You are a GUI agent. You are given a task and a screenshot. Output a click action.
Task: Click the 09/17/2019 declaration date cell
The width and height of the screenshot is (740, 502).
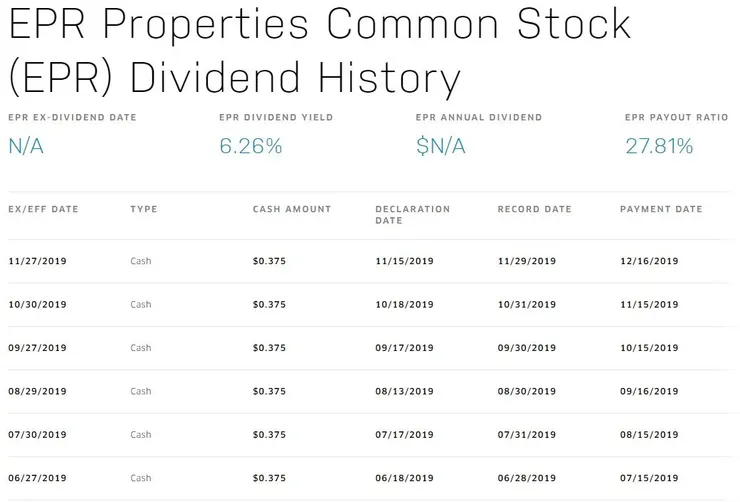[404, 348]
